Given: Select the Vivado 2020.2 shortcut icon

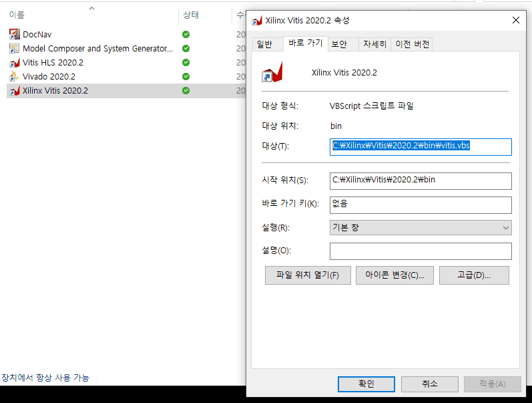Looking at the screenshot, I should click(x=14, y=76).
